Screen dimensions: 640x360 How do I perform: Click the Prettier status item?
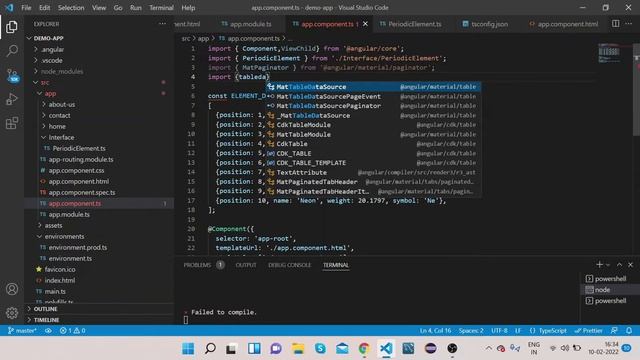(589, 331)
